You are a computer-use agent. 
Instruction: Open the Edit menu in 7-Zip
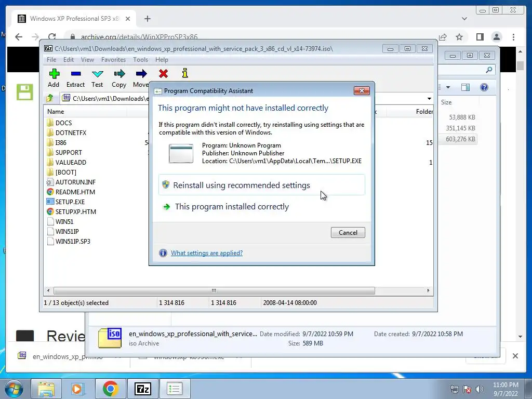click(x=68, y=60)
